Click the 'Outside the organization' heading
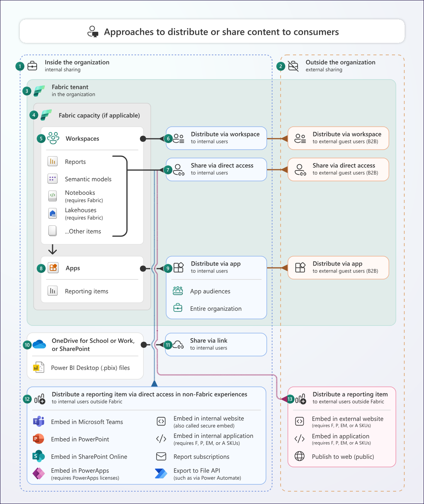 click(341, 62)
